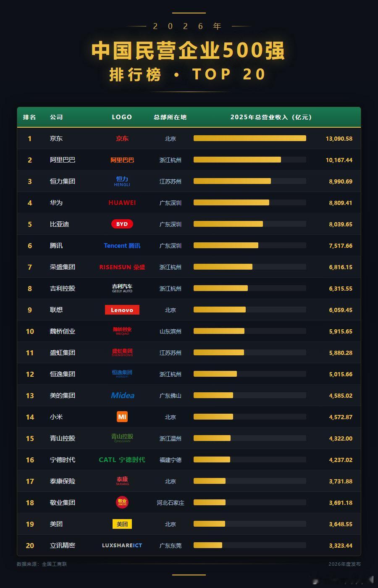378x588 pixels.
Task: Click the revenue figure 6,059.45
Action: pyautogui.click(x=341, y=310)
